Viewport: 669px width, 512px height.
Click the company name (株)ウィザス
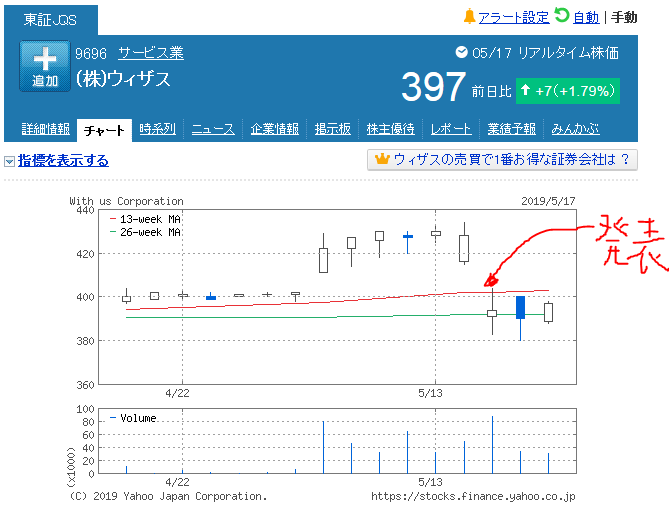(x=123, y=79)
